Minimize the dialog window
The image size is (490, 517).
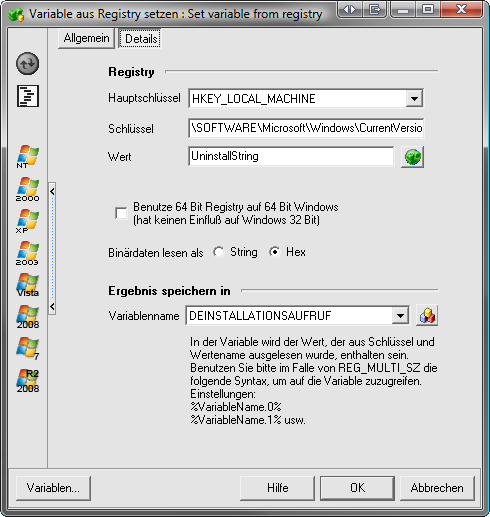click(403, 9)
